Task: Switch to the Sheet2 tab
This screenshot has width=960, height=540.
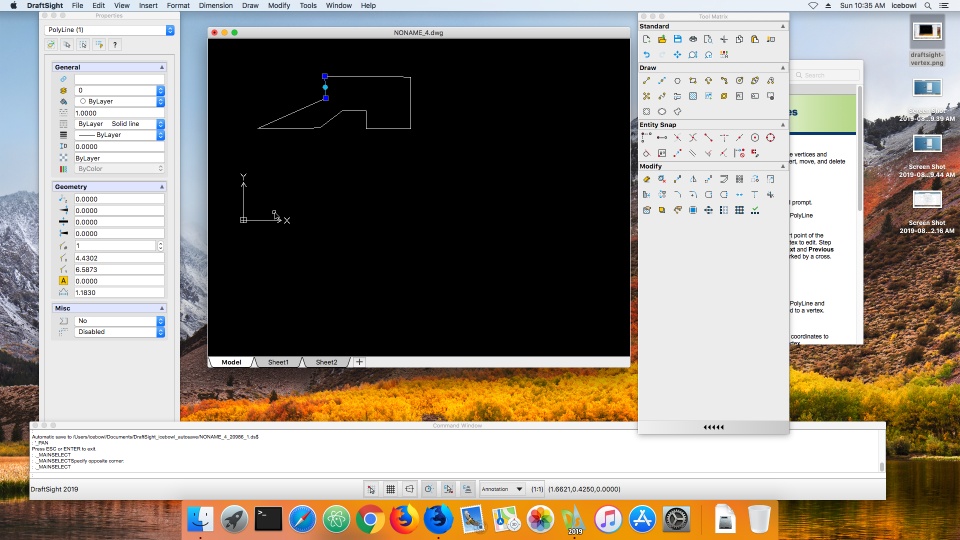Action: coord(326,362)
